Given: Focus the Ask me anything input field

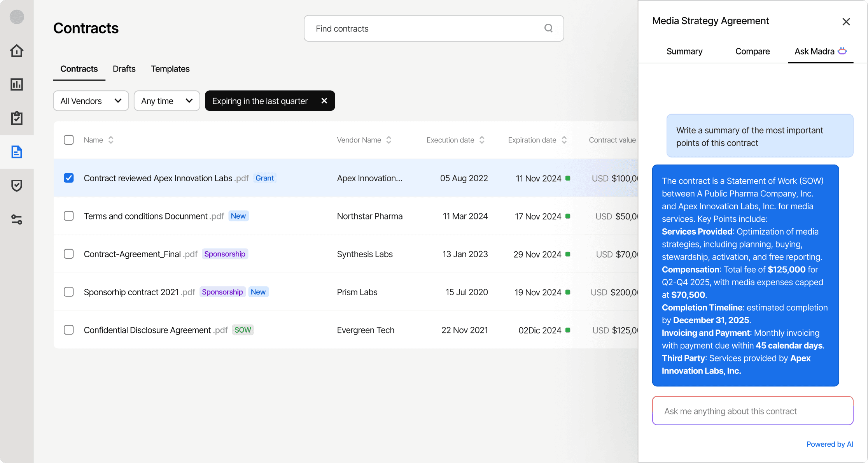Looking at the screenshot, I should [752, 411].
